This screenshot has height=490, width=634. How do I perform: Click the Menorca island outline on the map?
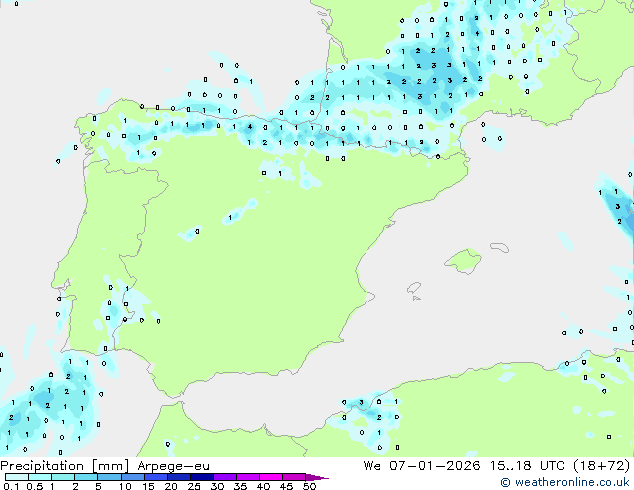[x=500, y=247]
